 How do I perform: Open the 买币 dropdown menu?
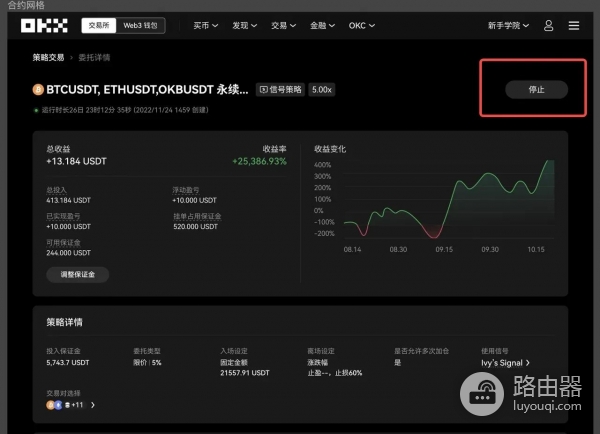205,26
